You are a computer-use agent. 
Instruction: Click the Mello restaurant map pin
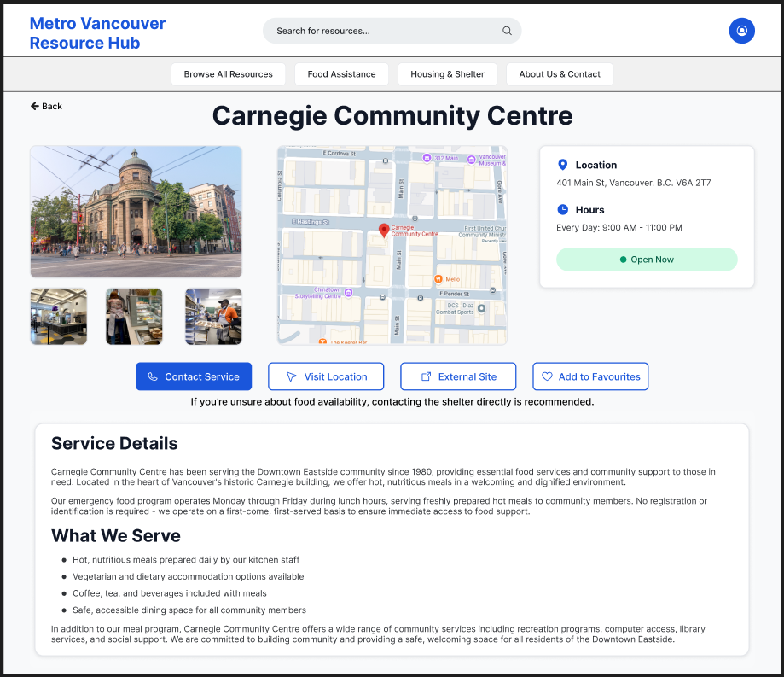click(438, 279)
